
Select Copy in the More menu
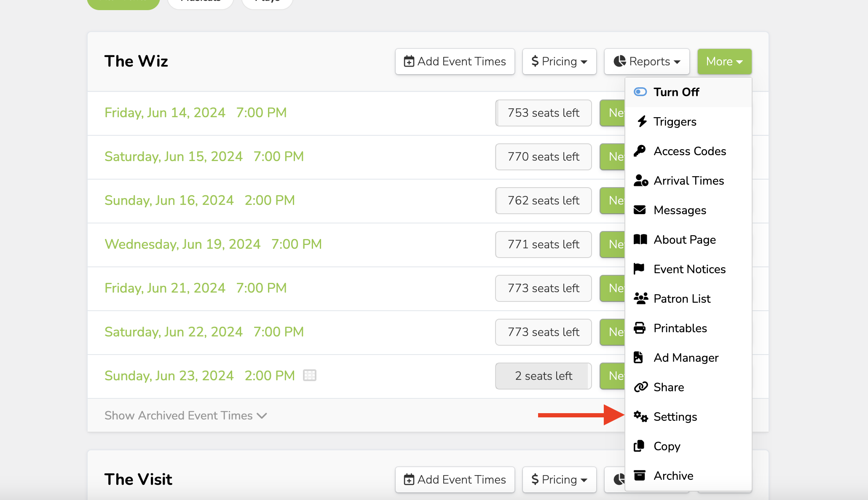pyautogui.click(x=667, y=446)
